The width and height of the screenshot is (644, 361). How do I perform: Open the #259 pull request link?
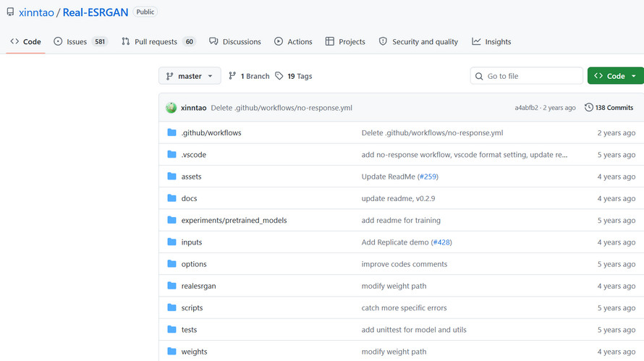pos(428,177)
